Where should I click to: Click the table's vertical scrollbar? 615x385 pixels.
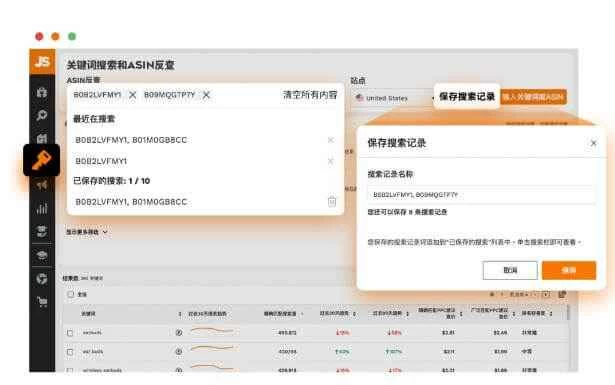point(568,313)
